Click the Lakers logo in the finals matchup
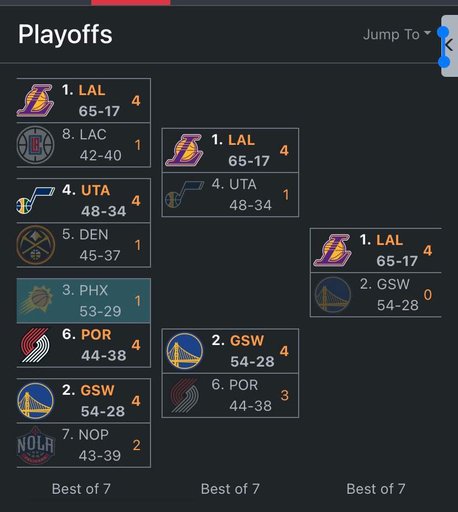 coord(332,250)
